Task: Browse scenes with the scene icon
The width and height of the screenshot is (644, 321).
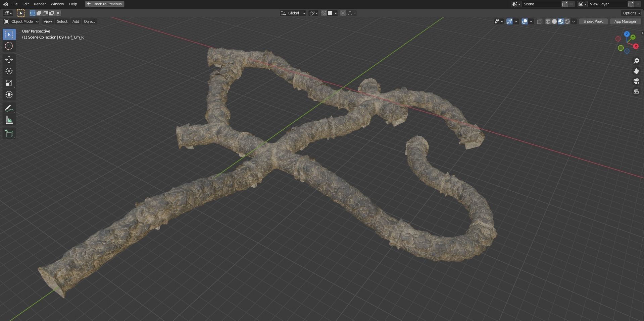Action: click(x=516, y=4)
